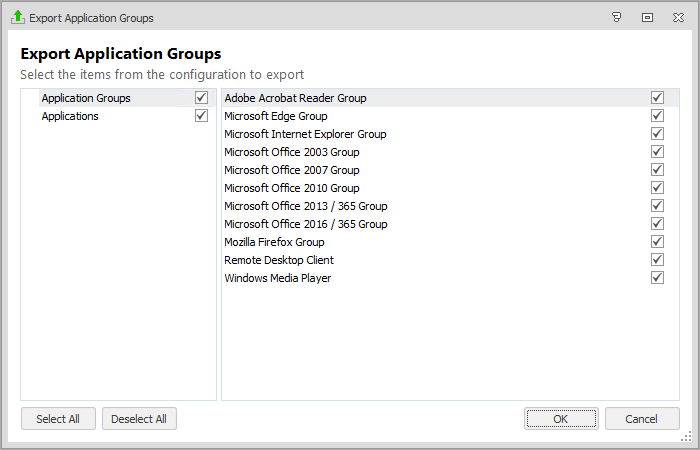This screenshot has height=450, width=700.
Task: Toggle Remote Desktop Client checkbox
Action: coord(657,260)
